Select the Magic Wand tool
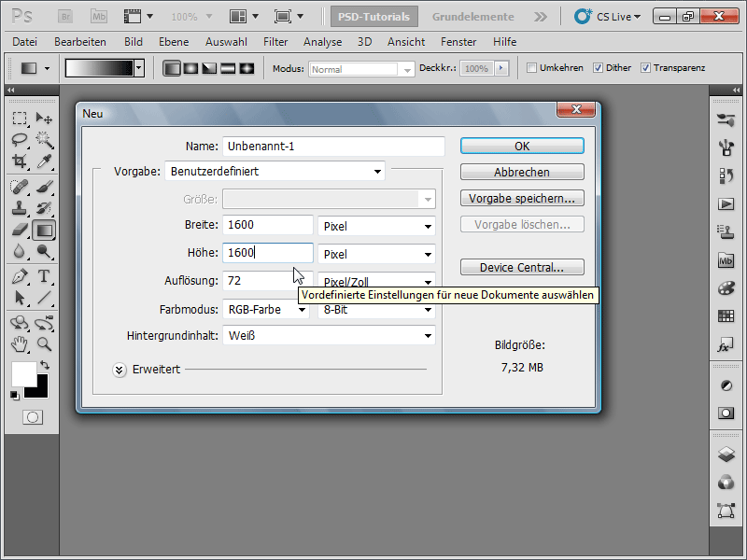This screenshot has width=747, height=560. pyautogui.click(x=44, y=139)
